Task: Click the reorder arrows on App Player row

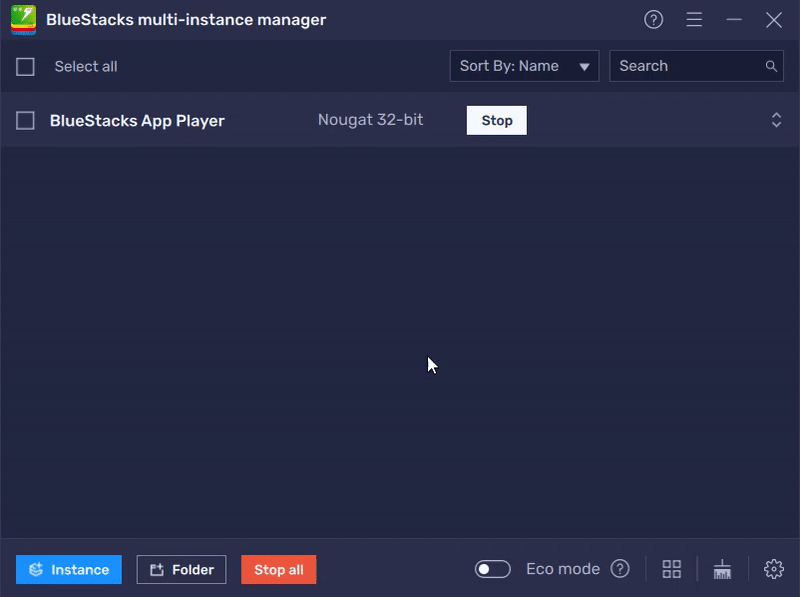Action: 776,120
